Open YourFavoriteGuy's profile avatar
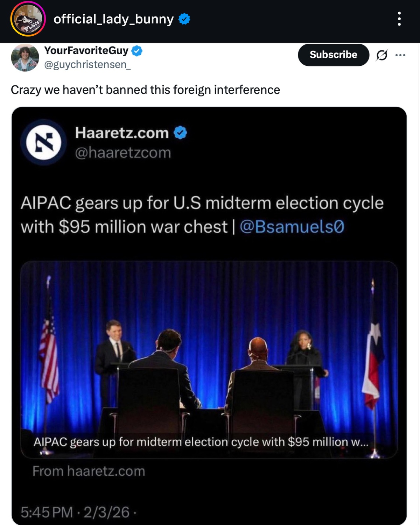The image size is (420, 525). (x=25, y=58)
